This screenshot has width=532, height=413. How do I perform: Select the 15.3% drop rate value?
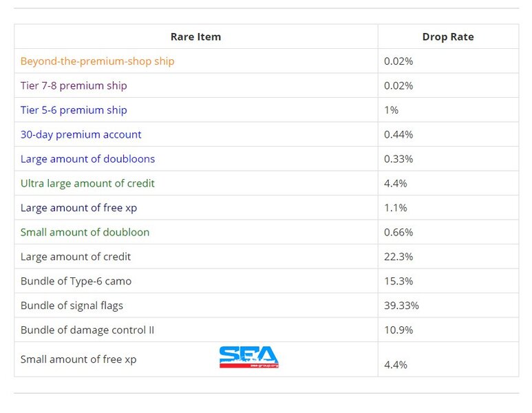point(398,281)
